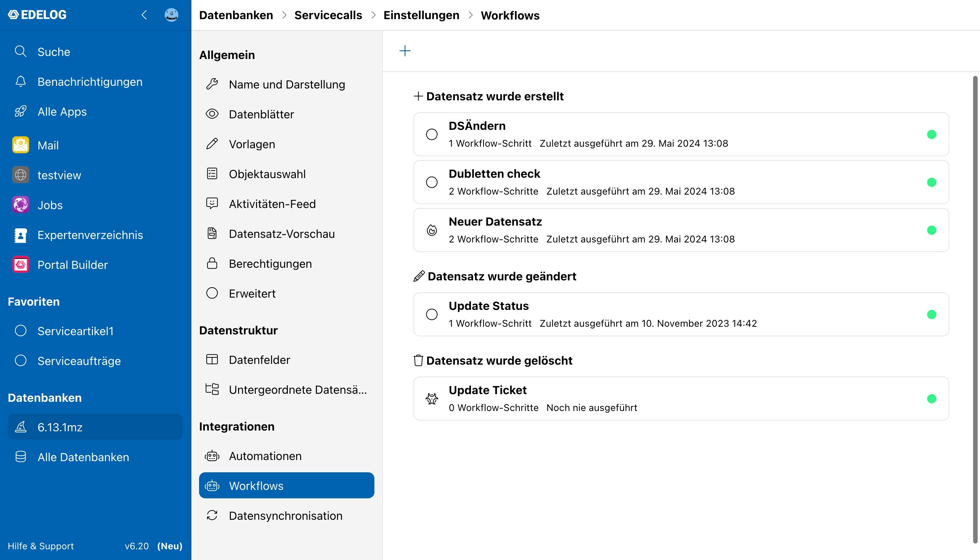Image resolution: width=980 pixels, height=560 pixels.
Task: Toggle green status of Update Ticket
Action: click(931, 398)
